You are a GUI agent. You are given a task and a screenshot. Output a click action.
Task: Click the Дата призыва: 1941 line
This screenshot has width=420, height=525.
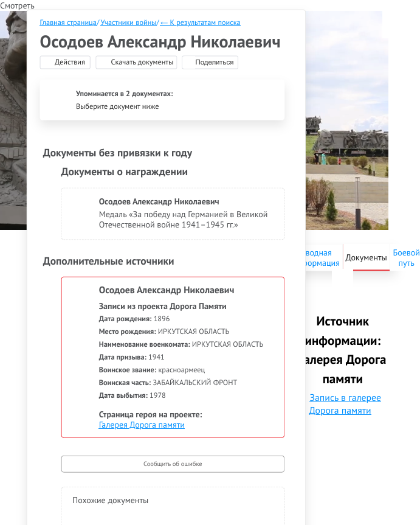pyautogui.click(x=131, y=357)
